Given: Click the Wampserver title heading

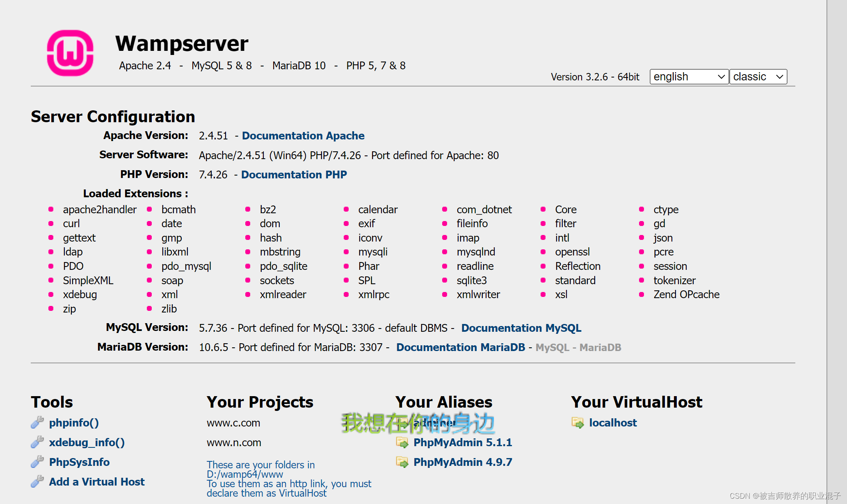Looking at the screenshot, I should pos(182,43).
